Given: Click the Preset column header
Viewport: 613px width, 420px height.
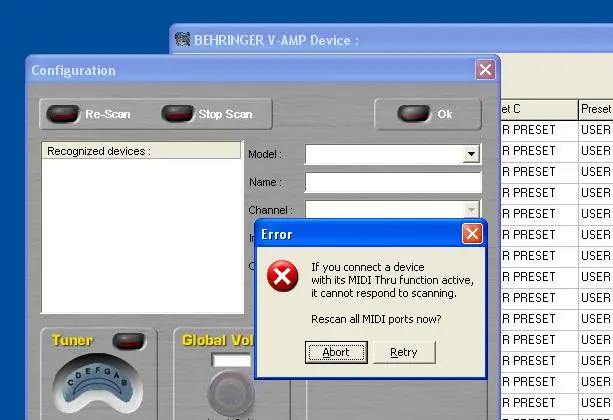Looking at the screenshot, I should click(x=596, y=108).
